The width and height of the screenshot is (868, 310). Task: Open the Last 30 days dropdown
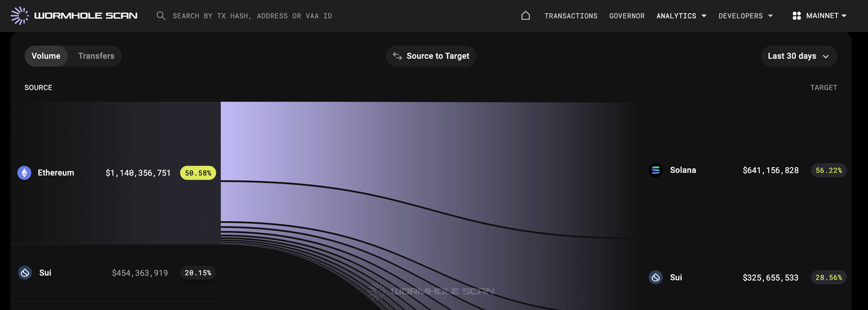(799, 56)
